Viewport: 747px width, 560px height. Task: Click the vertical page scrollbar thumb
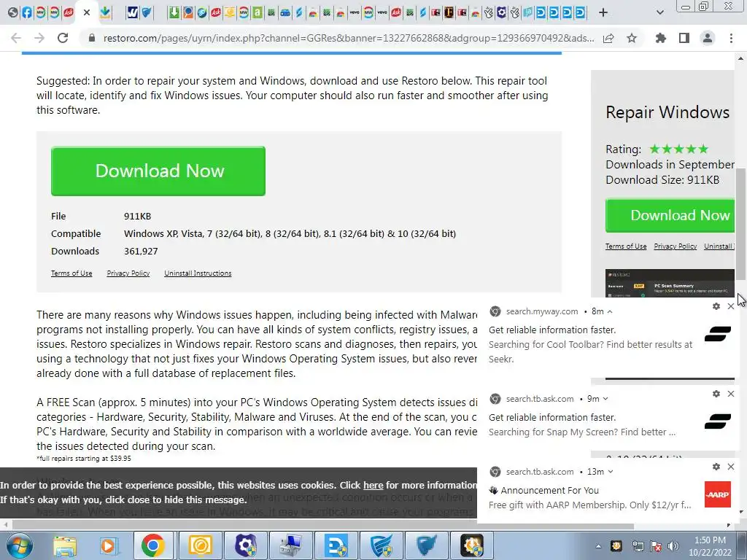(740, 224)
